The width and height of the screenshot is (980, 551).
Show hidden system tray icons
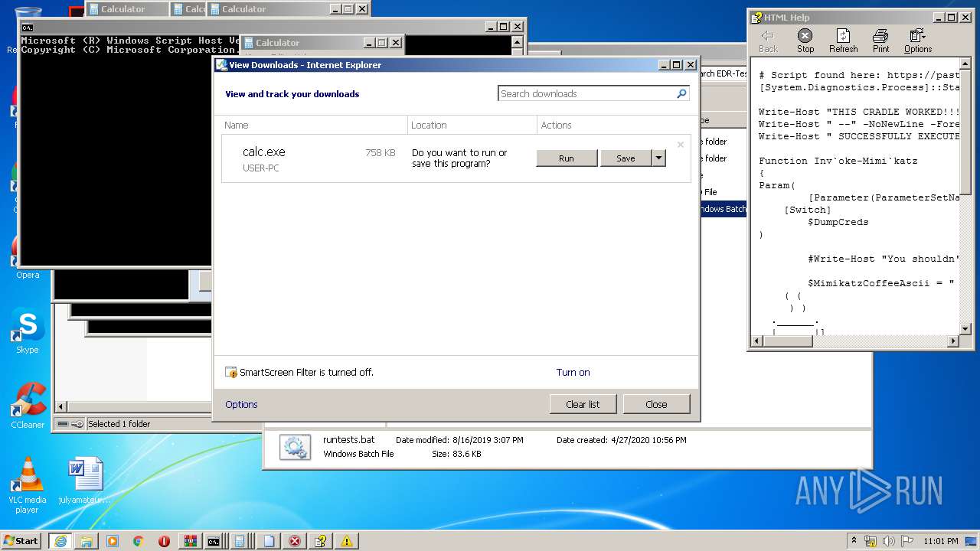[854, 541]
